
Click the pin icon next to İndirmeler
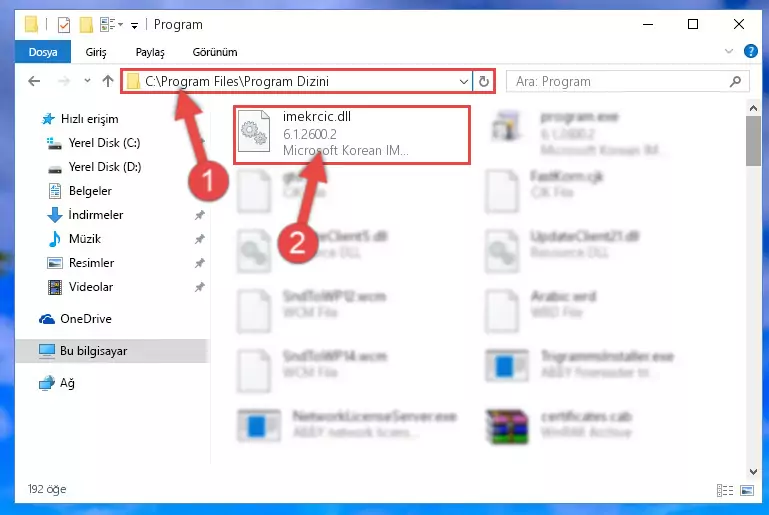[199, 215]
